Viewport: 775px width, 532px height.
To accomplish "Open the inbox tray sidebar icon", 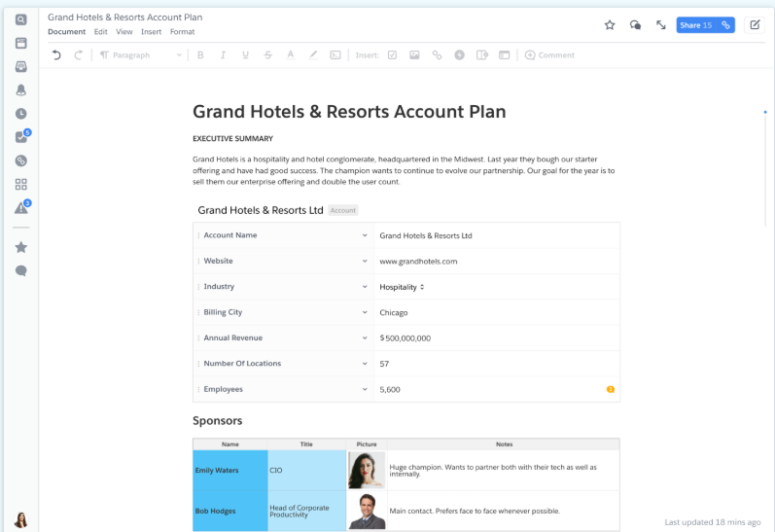I will [x=20, y=66].
